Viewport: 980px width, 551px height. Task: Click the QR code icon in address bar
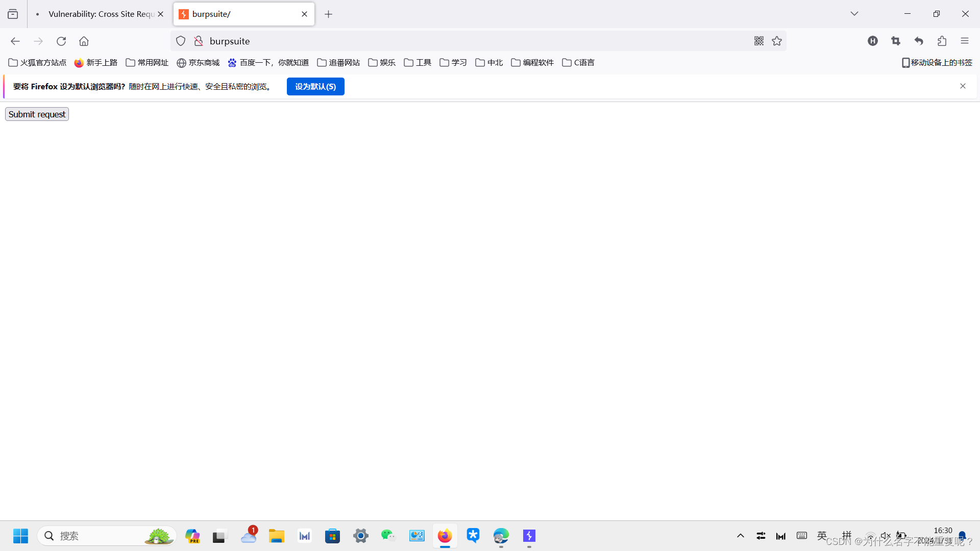tap(759, 41)
